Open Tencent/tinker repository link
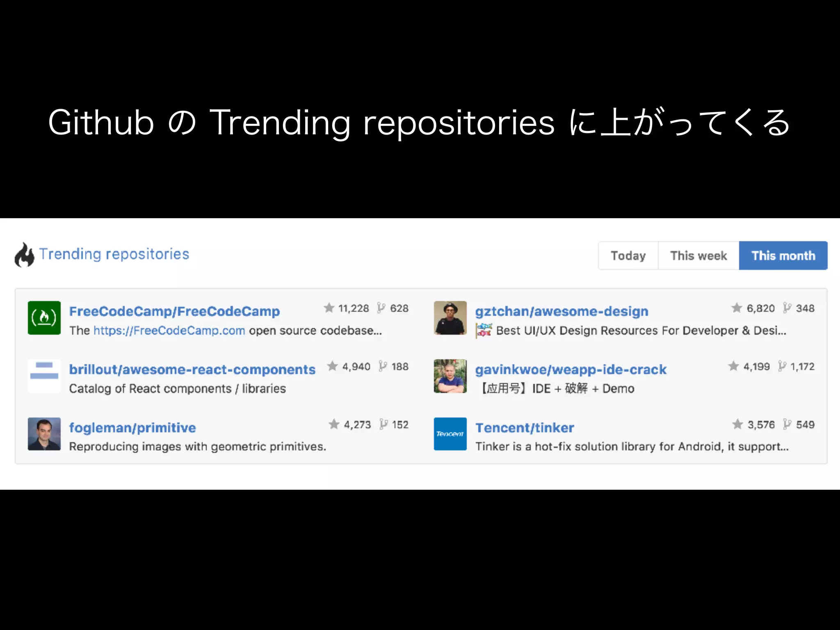840x630 pixels. tap(525, 428)
